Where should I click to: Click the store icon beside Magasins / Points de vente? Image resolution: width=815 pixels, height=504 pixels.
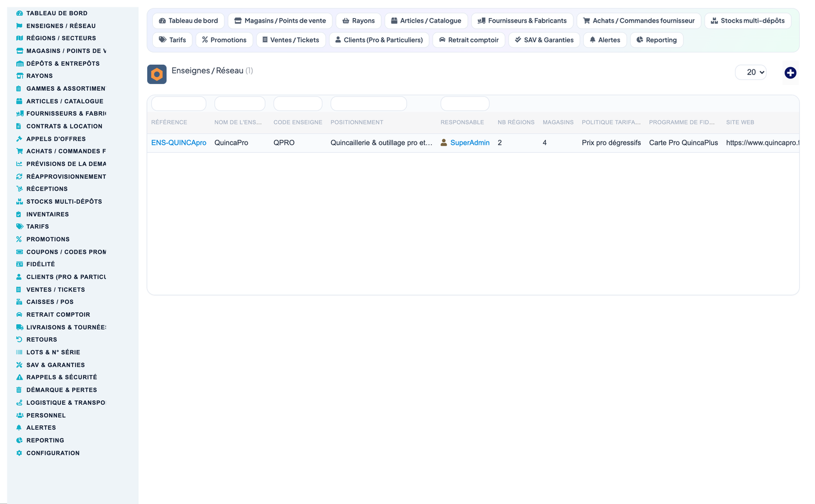point(19,51)
